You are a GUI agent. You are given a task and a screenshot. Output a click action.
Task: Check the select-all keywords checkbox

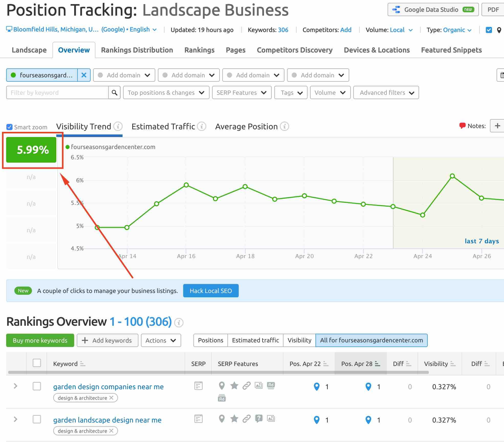37,363
